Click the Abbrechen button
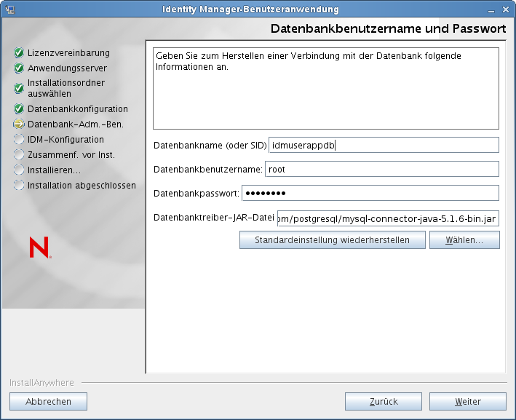 pos(48,402)
